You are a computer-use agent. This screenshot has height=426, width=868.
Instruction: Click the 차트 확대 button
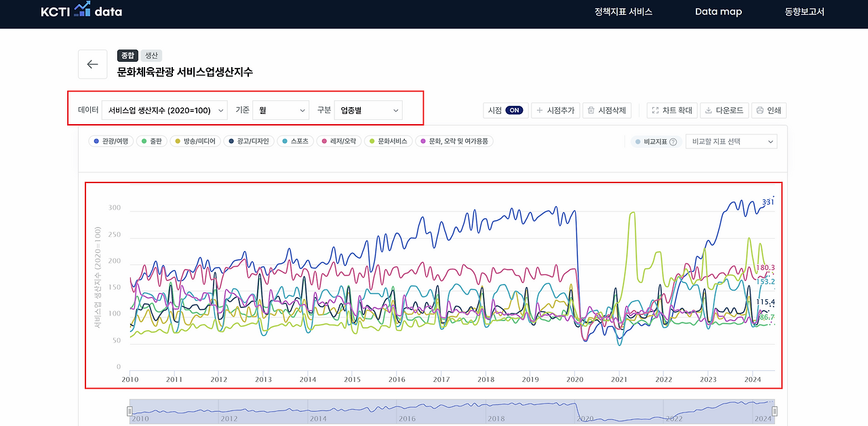672,110
